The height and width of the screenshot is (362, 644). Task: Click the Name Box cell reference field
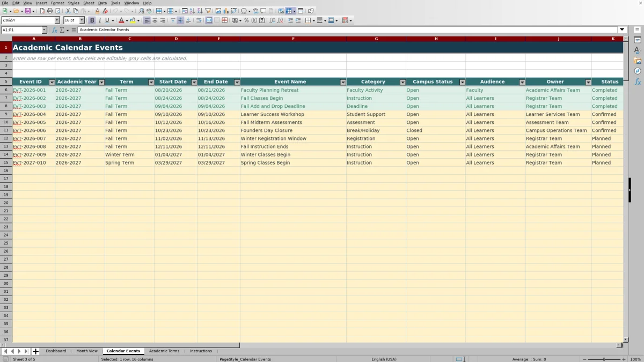21,30
